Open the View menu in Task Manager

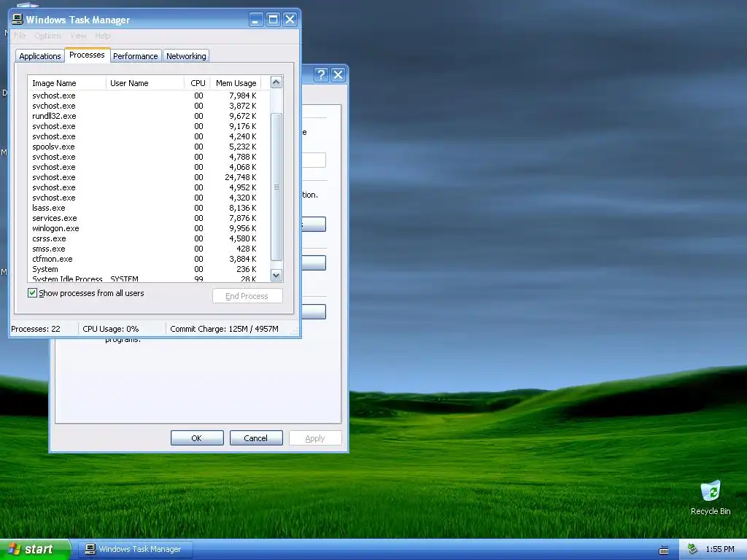pos(78,36)
